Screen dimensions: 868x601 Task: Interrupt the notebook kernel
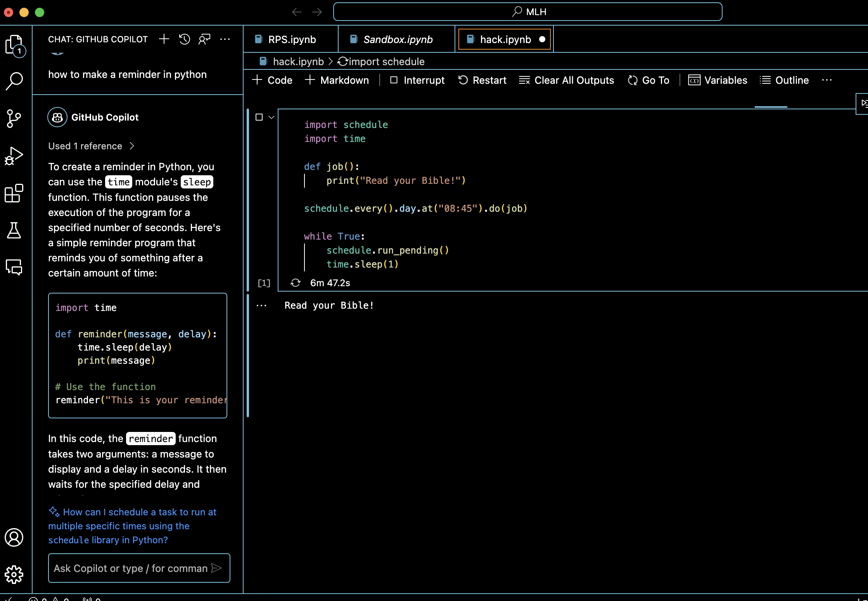(x=417, y=80)
